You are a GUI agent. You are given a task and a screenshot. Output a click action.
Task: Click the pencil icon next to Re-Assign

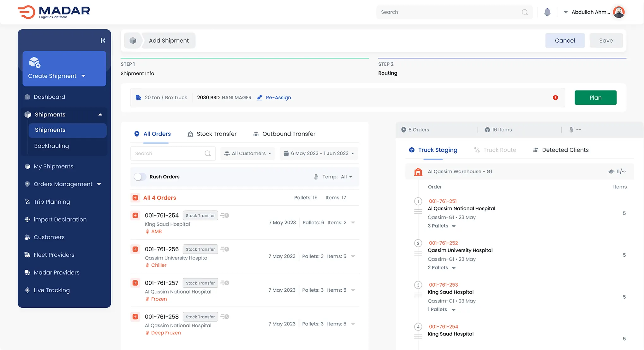259,97
